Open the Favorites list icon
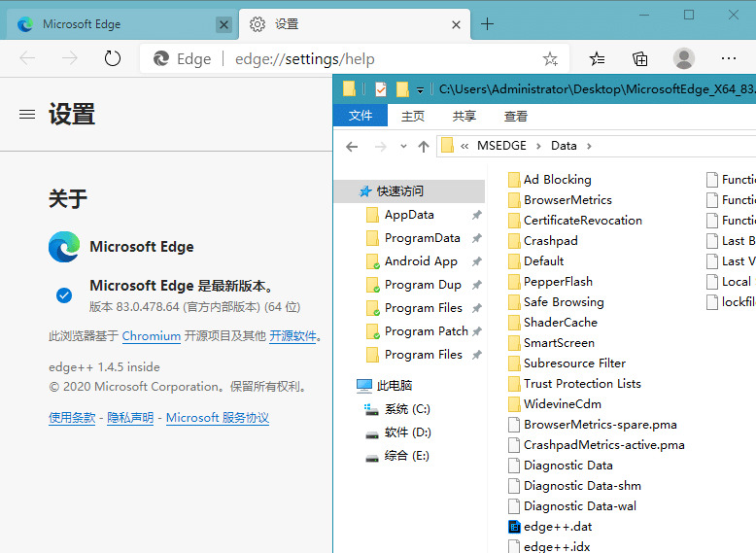 coord(598,58)
